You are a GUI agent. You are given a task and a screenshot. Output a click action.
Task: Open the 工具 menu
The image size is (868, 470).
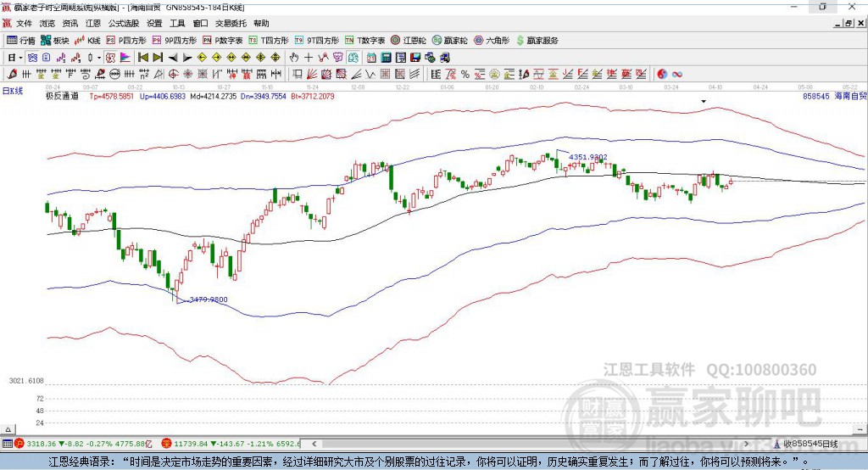(177, 23)
